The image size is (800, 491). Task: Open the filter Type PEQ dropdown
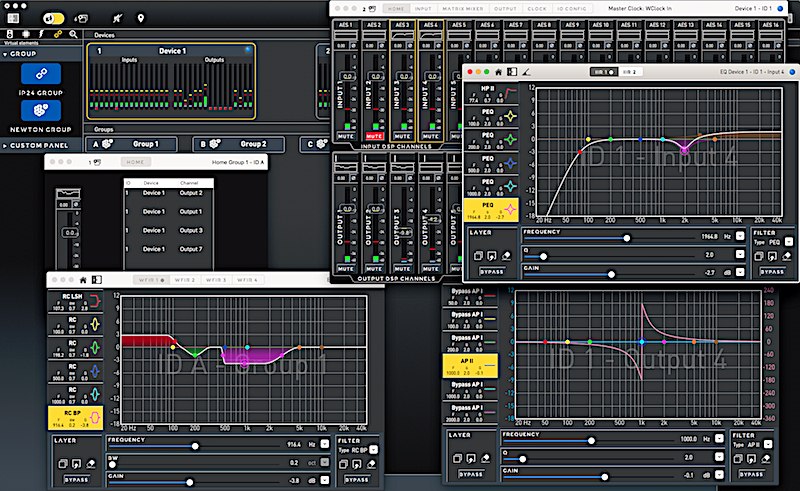point(789,242)
